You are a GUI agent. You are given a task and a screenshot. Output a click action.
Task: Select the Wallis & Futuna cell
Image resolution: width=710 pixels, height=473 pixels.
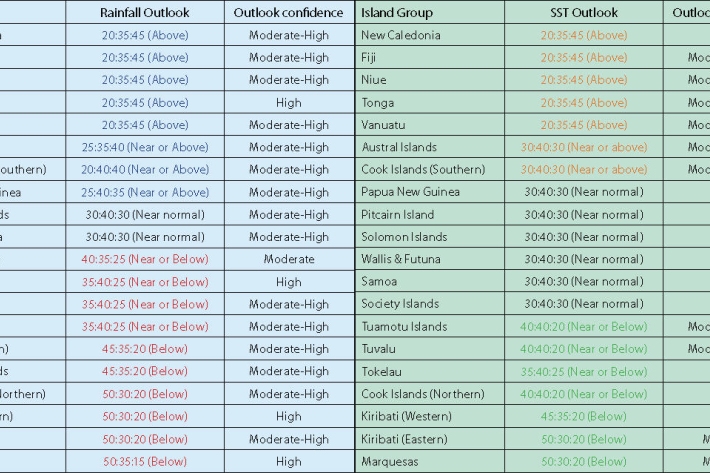tap(402, 259)
